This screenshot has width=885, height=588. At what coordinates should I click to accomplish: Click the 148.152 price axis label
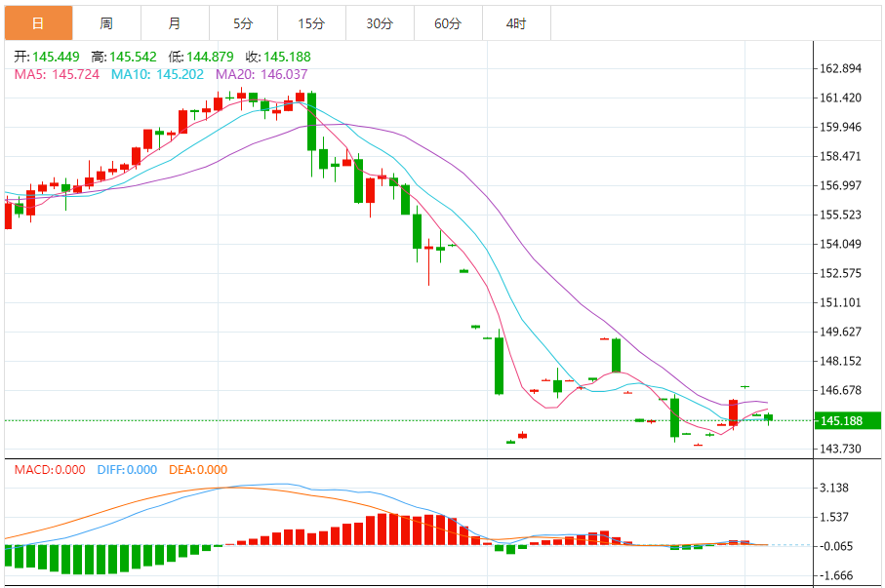pyautogui.click(x=840, y=361)
